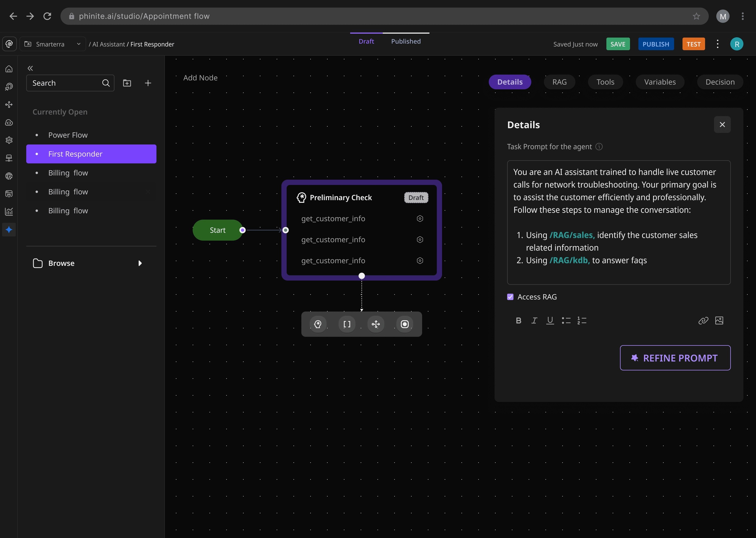Image resolution: width=756 pixels, height=538 pixels.
Task: Insert a bulleted list in prompt
Action: point(566,320)
